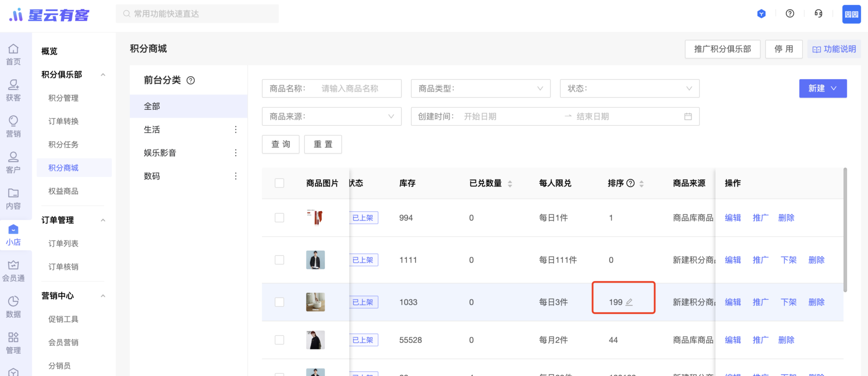Open the 商品类型 dropdown
The height and width of the screenshot is (376, 868).
tap(480, 88)
